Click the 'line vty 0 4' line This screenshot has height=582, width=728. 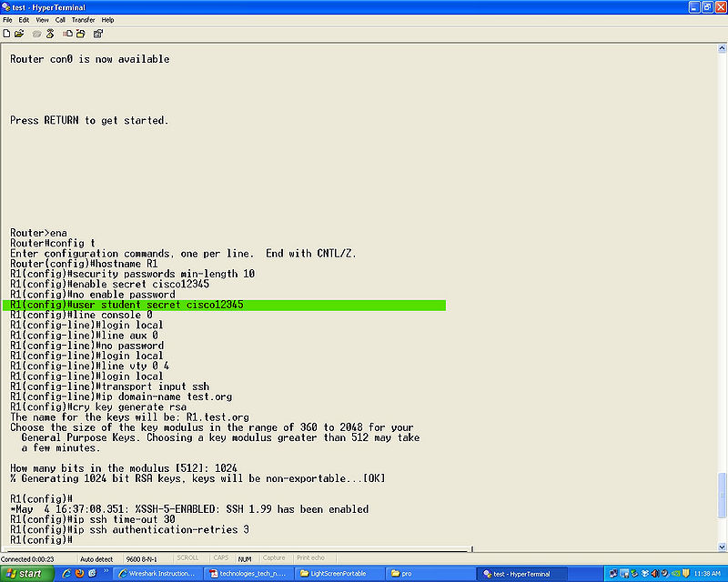pyautogui.click(x=89, y=366)
